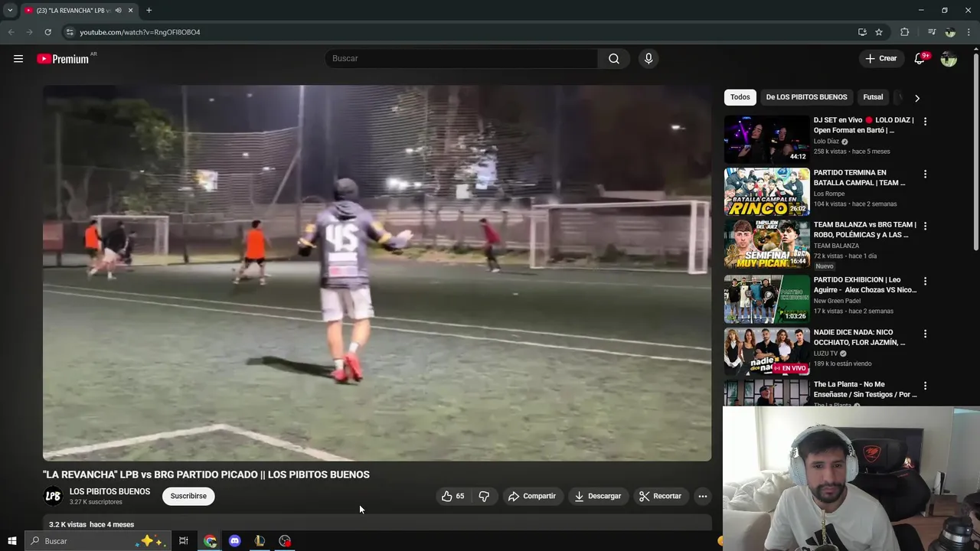The image size is (980, 551).
Task: Open options for PARTIDO EXHIBICION video
Action: coord(925,281)
